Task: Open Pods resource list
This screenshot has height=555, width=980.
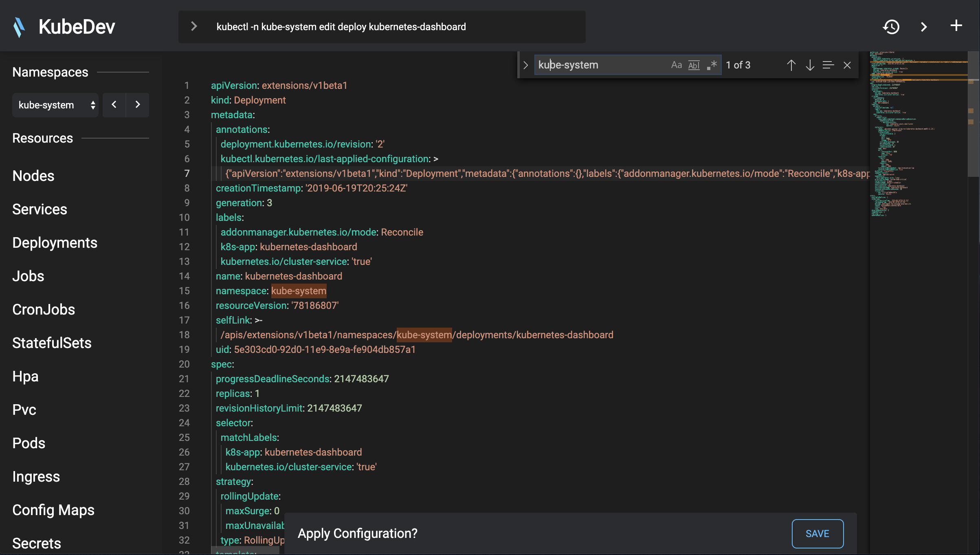Action: [x=29, y=443]
